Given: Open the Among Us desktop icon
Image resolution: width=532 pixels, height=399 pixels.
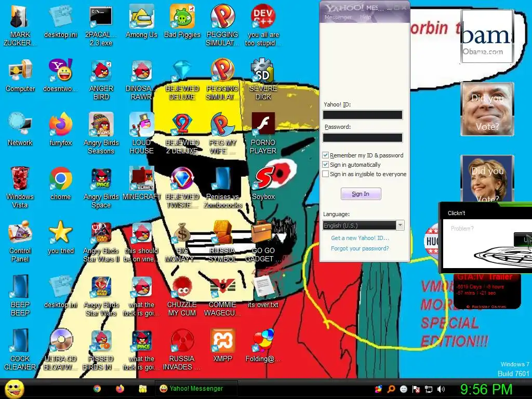Looking at the screenshot, I should 141,21.
